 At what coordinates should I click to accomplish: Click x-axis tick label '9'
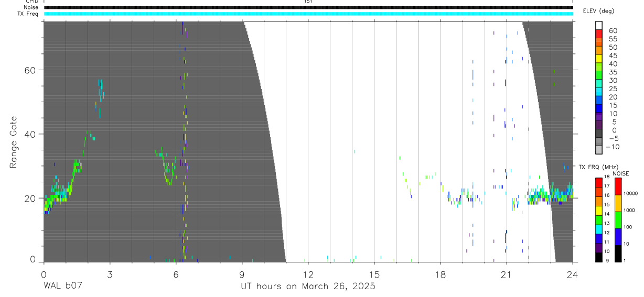tap(242, 274)
